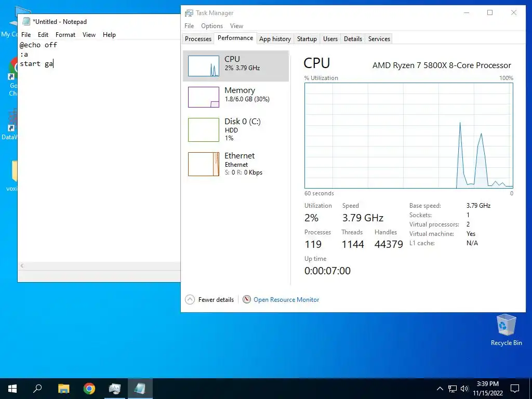The image size is (532, 399).
Task: Click Notepad horizontal scrollbar left arrow
Action: click(22, 266)
